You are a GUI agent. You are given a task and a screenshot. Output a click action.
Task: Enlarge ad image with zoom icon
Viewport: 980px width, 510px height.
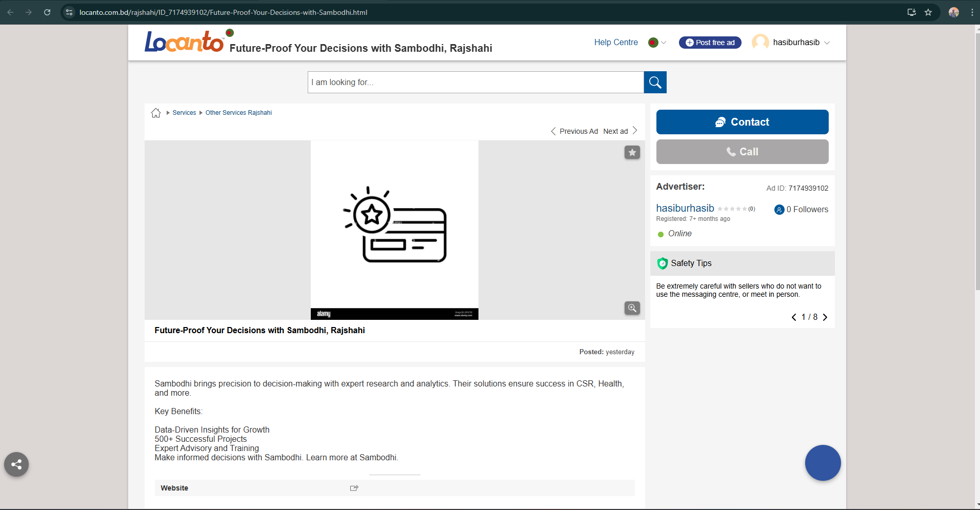tap(632, 308)
